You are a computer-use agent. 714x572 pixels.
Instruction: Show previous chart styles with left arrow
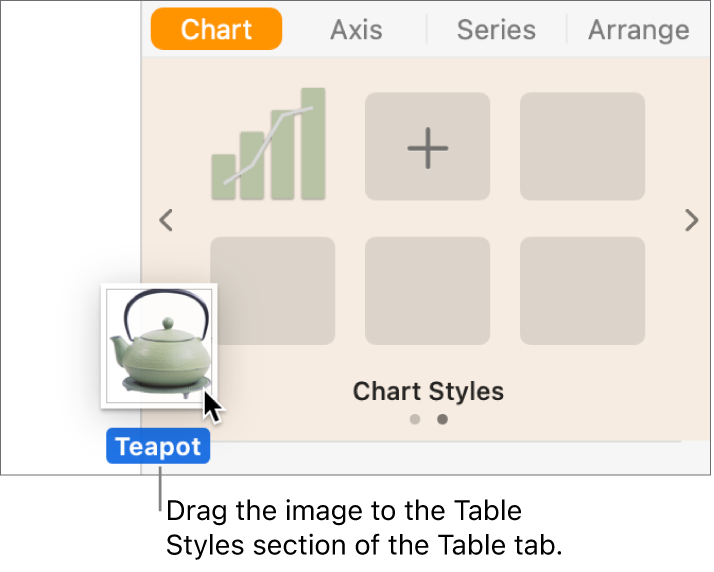click(168, 220)
